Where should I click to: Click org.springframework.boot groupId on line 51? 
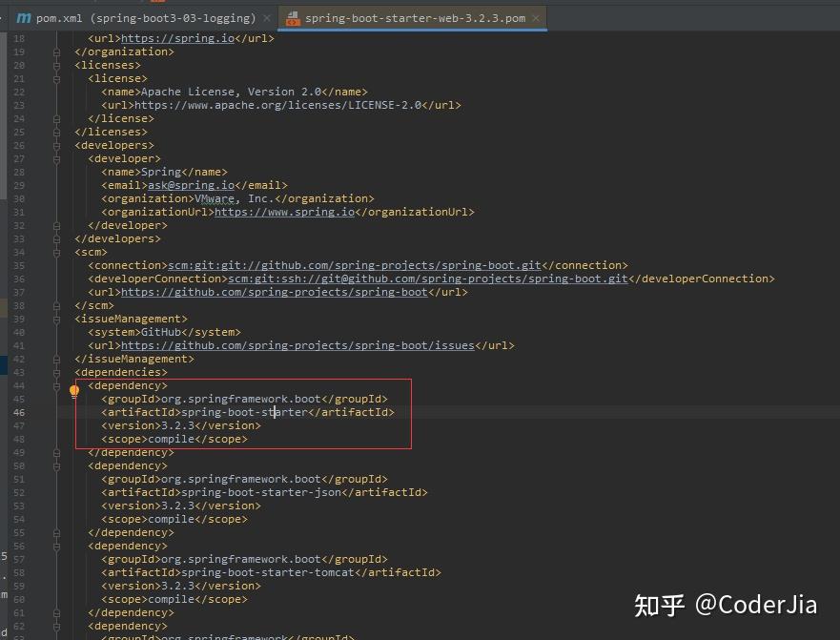pyautogui.click(x=241, y=479)
